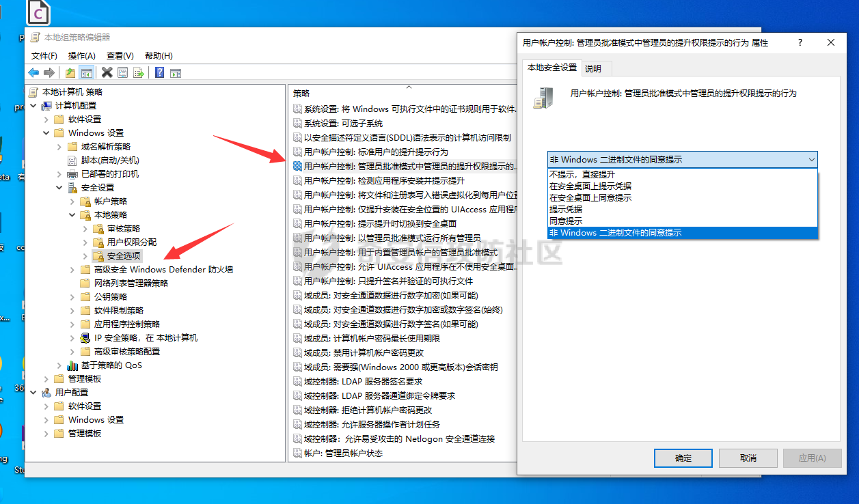Click policy icon beside 帐户: 管理员帐户状态

click(297, 453)
